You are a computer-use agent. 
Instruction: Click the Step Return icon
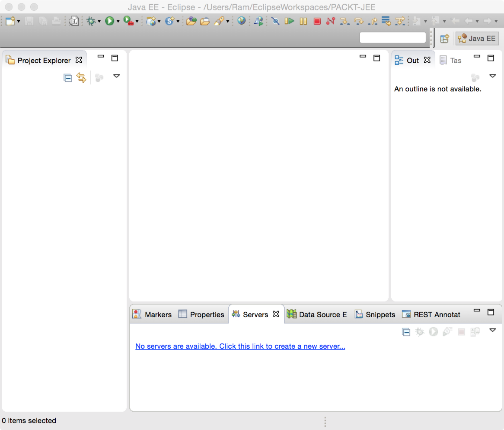pos(373,21)
